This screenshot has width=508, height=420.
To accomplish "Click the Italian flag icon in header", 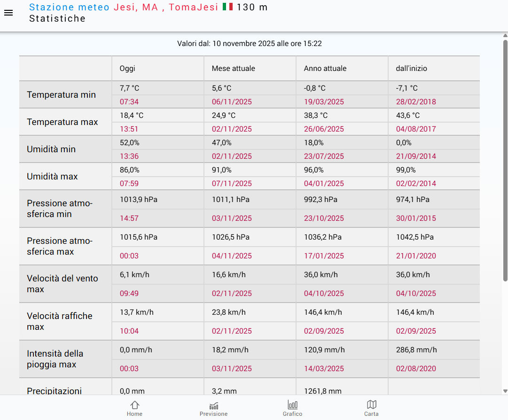I will [227, 7].
